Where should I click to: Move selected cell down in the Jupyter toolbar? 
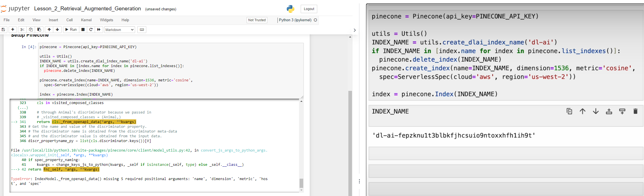click(x=57, y=30)
